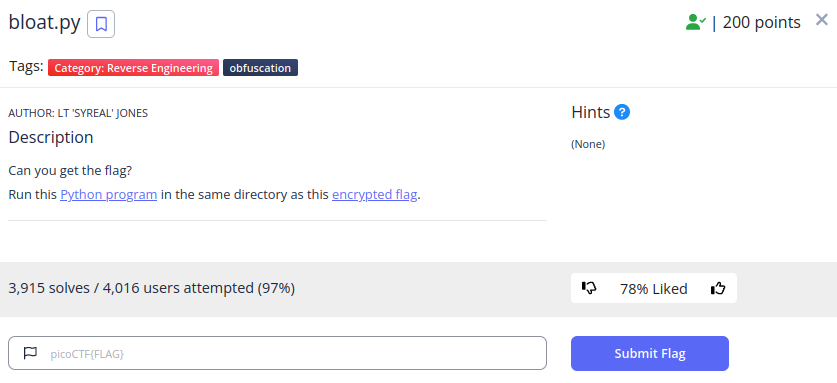Click the thumbs up like icon
This screenshot has height=383, width=837.
[718, 288]
